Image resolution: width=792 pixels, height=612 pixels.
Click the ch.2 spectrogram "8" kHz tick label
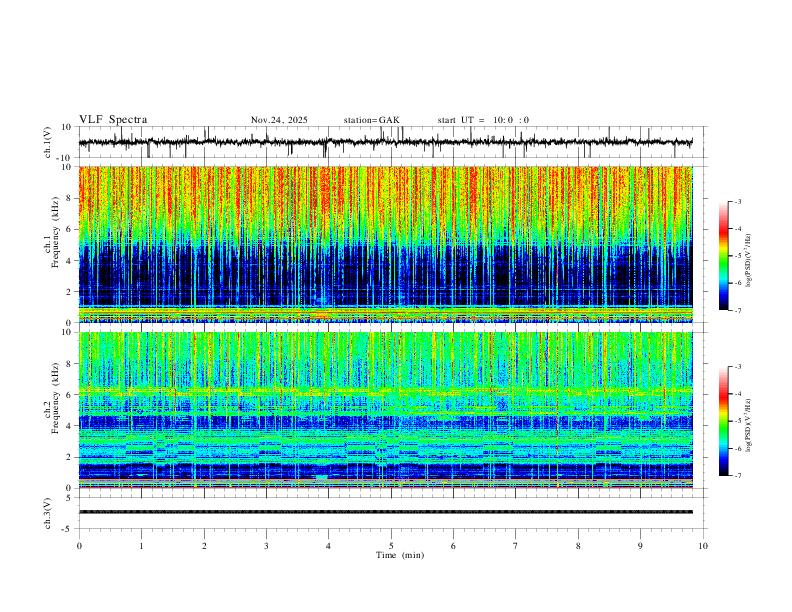69,364
